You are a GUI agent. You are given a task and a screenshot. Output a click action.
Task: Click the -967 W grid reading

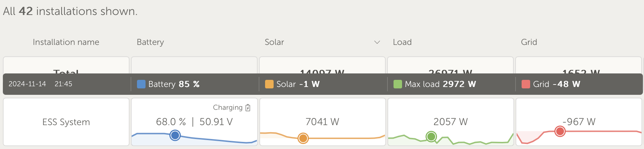pos(579,122)
